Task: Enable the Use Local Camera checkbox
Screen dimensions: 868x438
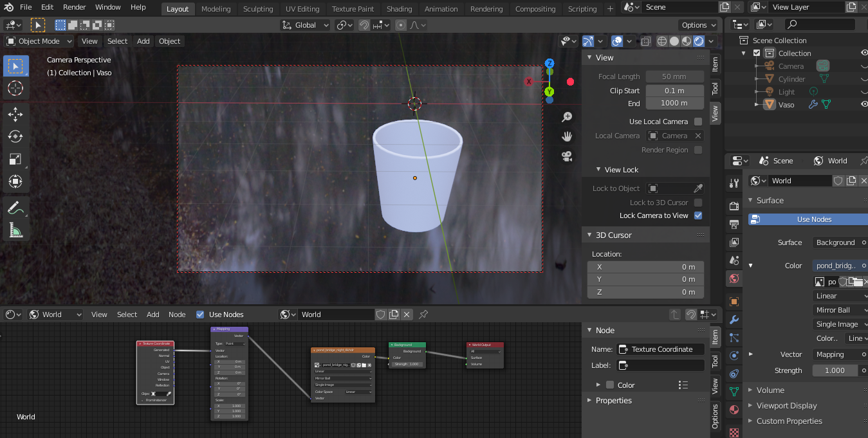Action: coord(698,122)
